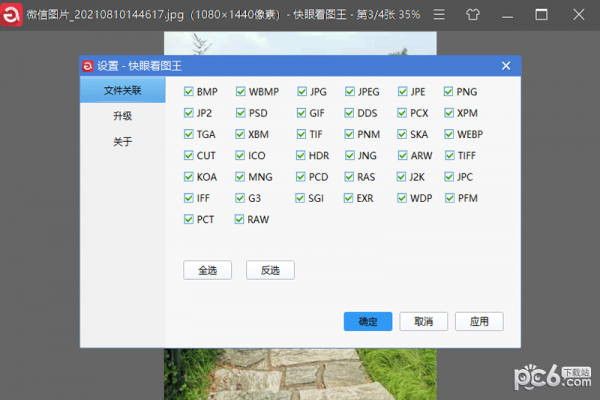
Task: Close the main viewer window
Action: click(579, 15)
